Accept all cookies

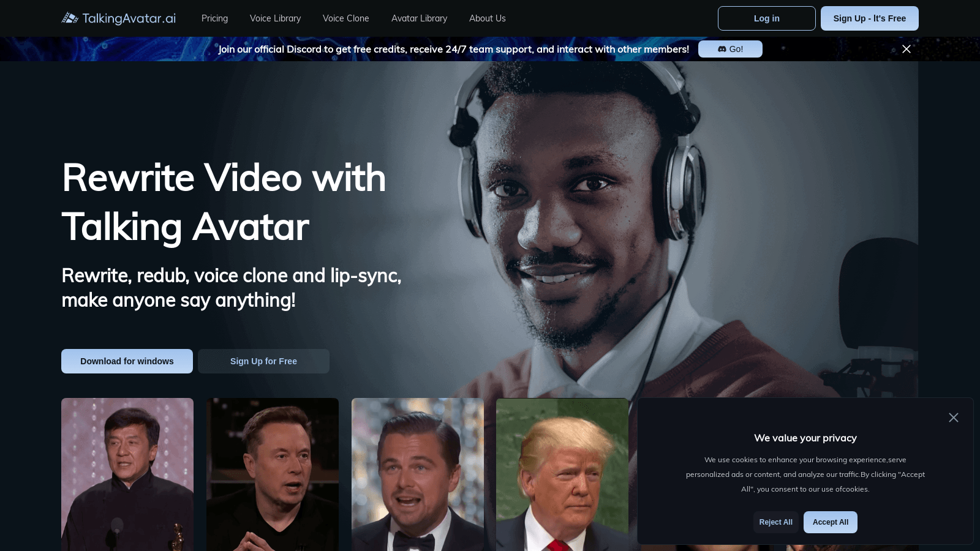[x=830, y=522]
